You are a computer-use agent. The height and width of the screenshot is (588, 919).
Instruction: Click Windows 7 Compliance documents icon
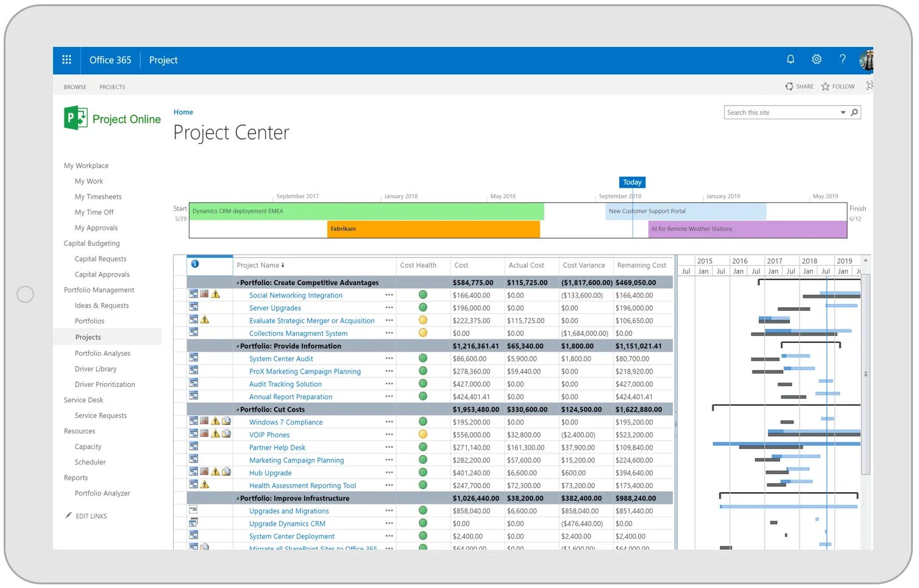click(226, 420)
